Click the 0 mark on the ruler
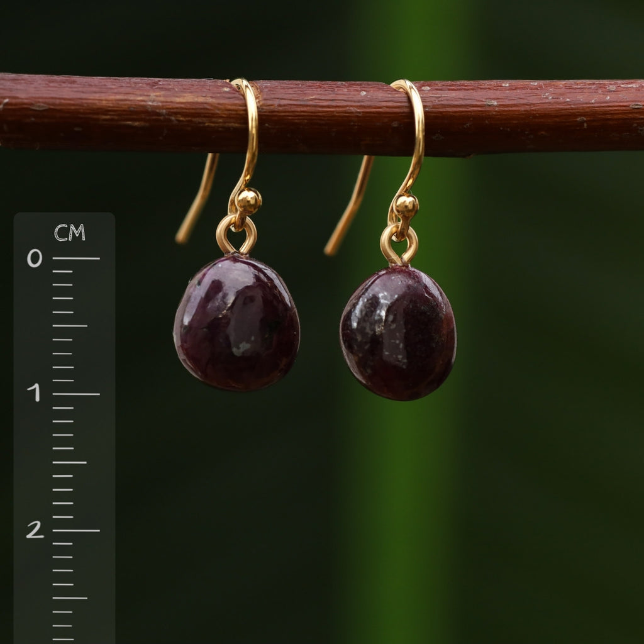The image size is (644, 644). [35, 258]
